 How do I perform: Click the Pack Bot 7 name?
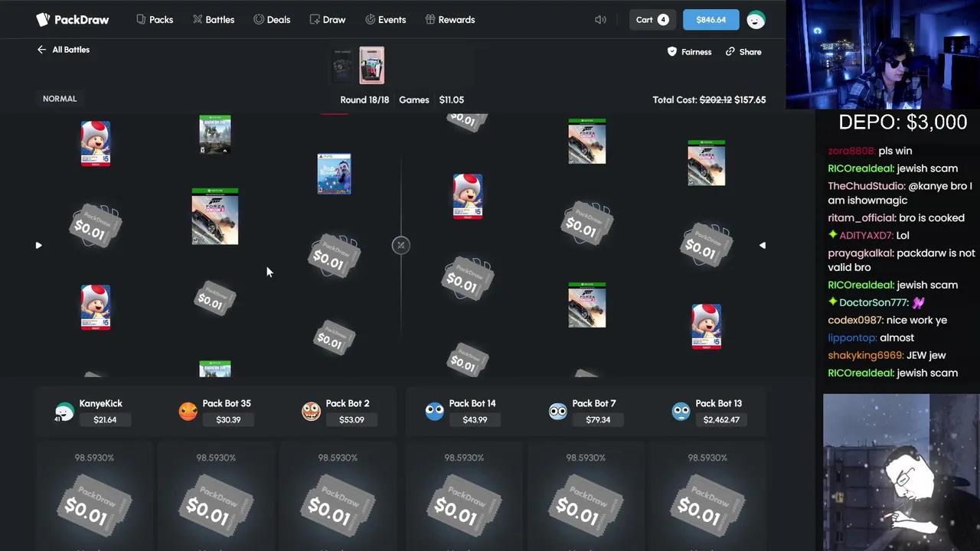pyautogui.click(x=594, y=403)
